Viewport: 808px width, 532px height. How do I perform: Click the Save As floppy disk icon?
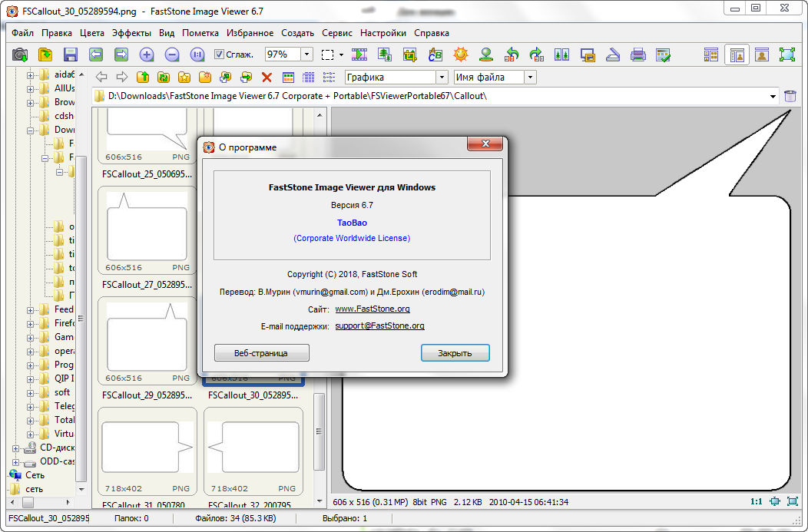[x=71, y=55]
